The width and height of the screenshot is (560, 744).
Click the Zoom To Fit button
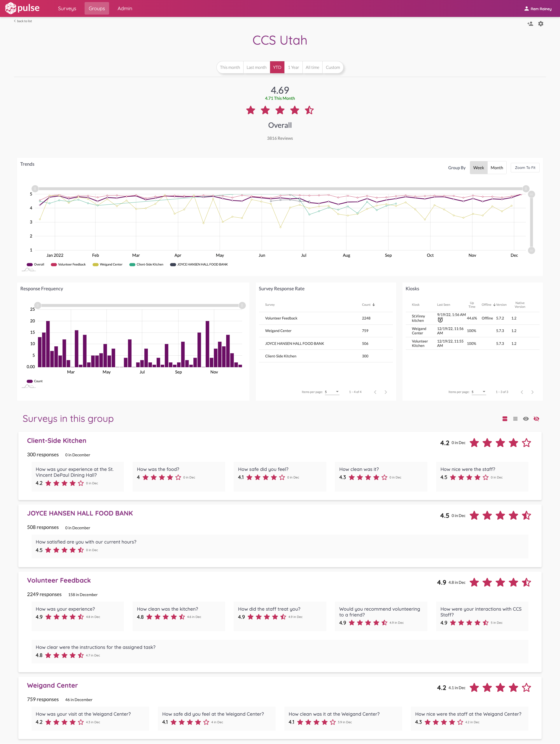click(x=525, y=167)
